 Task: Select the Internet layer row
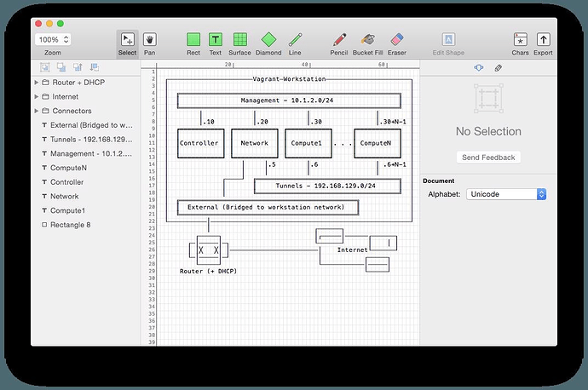pyautogui.click(x=86, y=97)
